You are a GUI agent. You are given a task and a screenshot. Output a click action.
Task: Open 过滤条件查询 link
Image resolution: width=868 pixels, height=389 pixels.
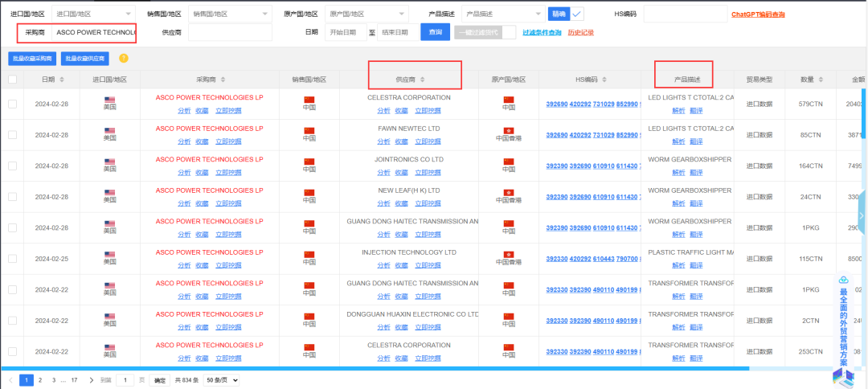point(542,33)
